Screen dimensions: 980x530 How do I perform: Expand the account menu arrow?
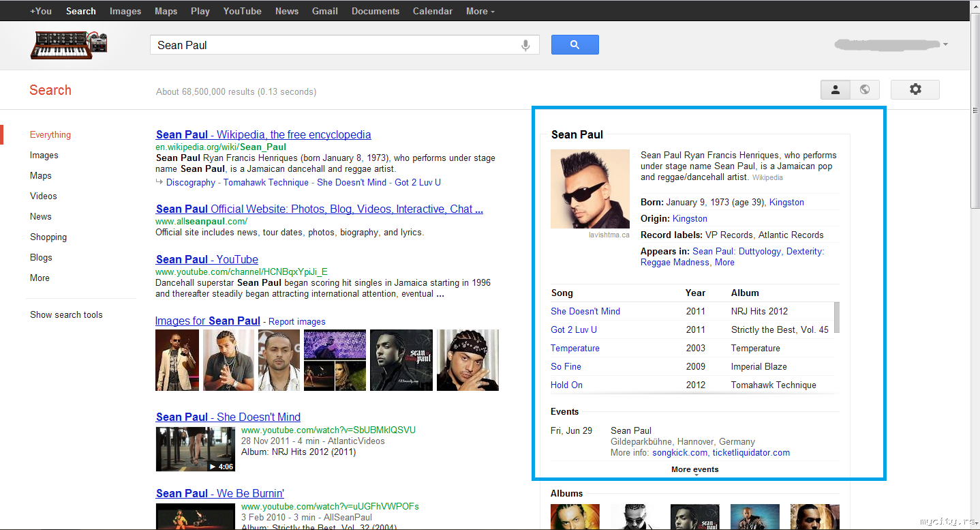click(x=945, y=45)
